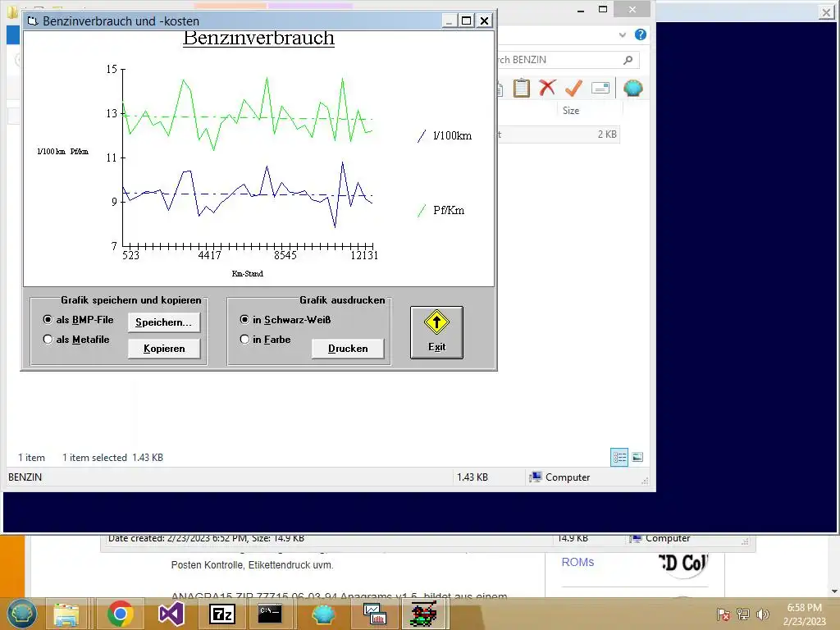Click the blue shell icon in Explorer toolbar
840x630 pixels.
tap(632, 88)
